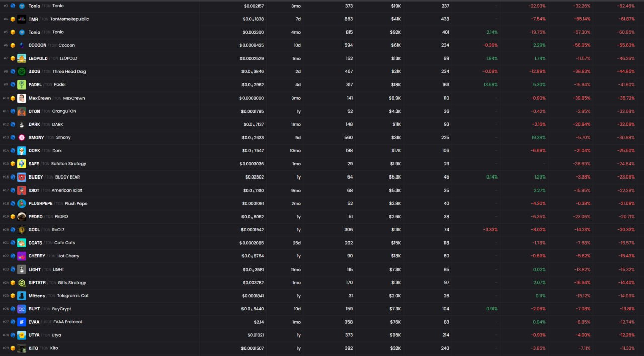Click the LIGHT token logo

point(22,270)
